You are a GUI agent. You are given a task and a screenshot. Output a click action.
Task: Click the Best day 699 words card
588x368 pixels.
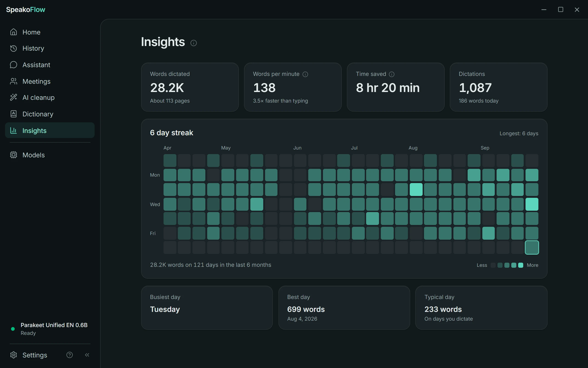(x=344, y=308)
